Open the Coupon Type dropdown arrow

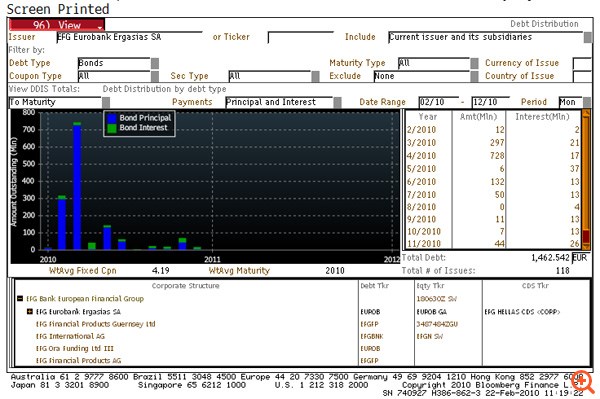(155, 76)
